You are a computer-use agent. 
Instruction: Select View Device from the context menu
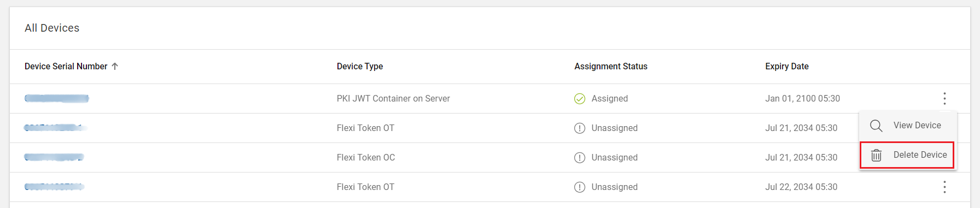point(908,126)
